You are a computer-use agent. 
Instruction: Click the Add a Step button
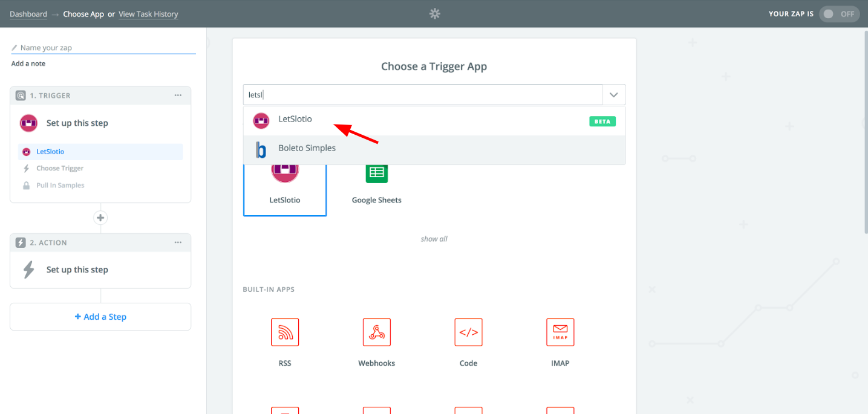[x=100, y=317]
